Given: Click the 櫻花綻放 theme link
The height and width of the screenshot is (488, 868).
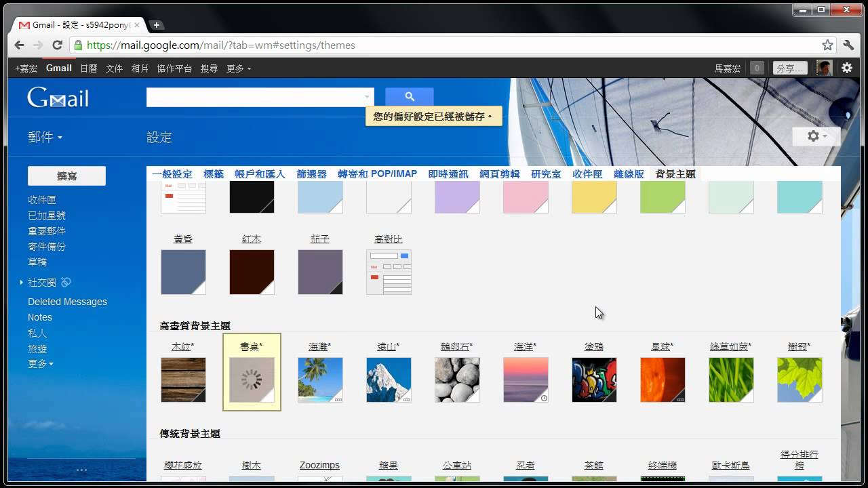Looking at the screenshot, I should 183,466.
